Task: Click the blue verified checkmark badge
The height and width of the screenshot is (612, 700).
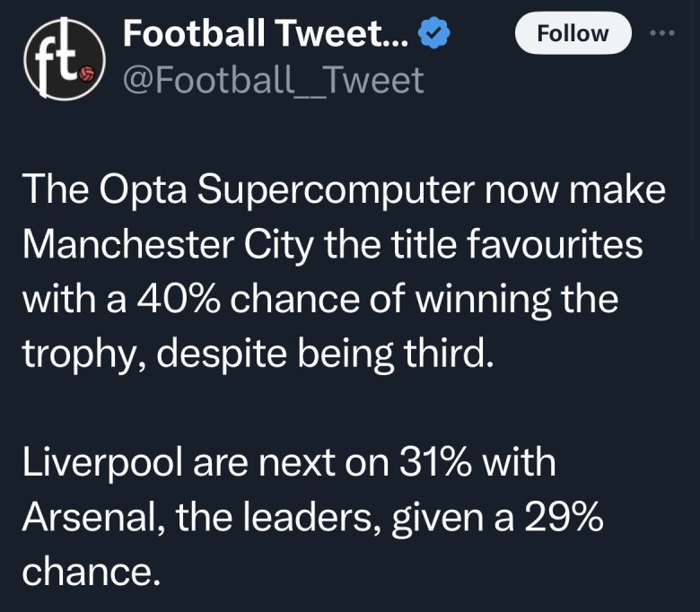Action: [x=434, y=34]
